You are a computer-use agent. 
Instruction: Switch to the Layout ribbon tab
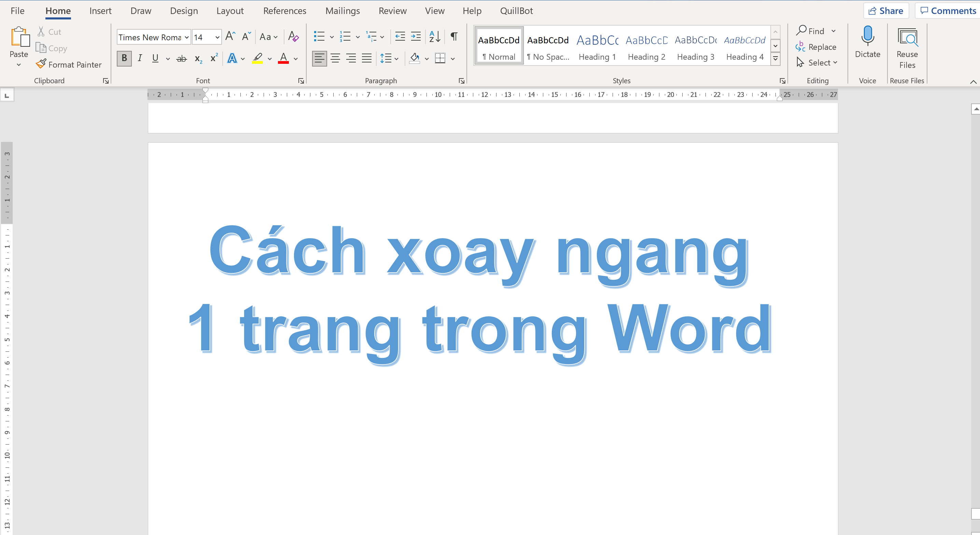(230, 11)
